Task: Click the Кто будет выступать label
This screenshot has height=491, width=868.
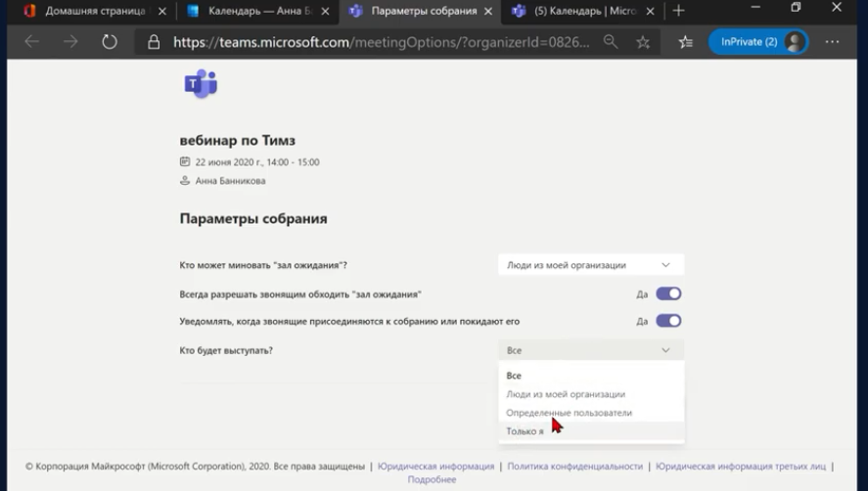Action: click(x=226, y=350)
